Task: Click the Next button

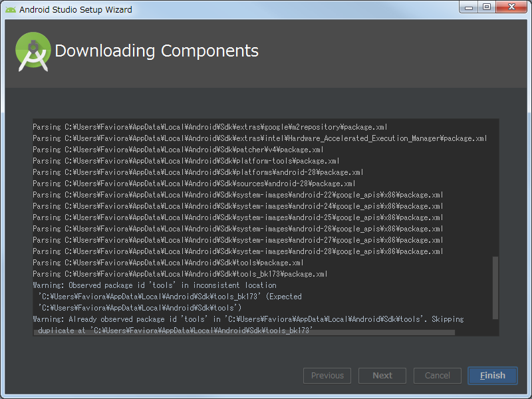Action: click(382, 376)
